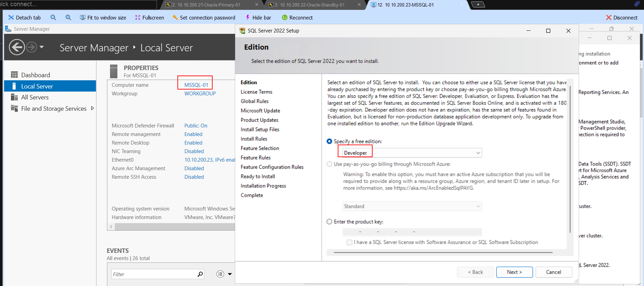This screenshot has height=286, width=644.
Task: Expand the File and Storage Services arrow
Action: 92,108
